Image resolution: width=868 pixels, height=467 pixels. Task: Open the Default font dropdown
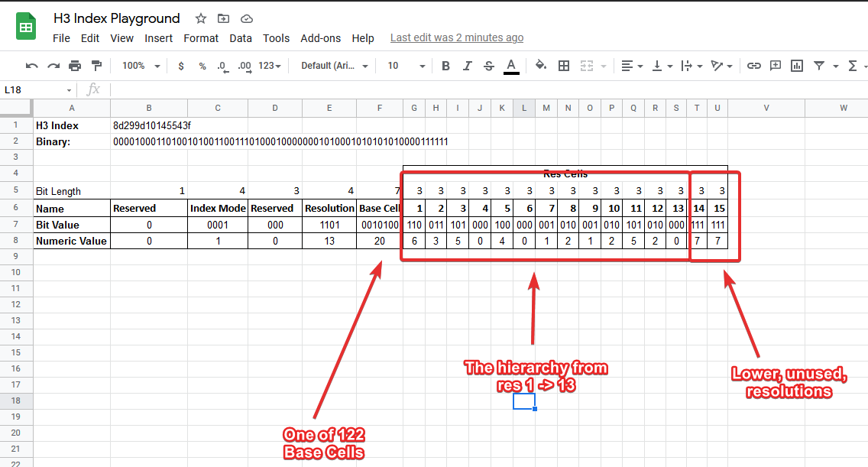click(335, 66)
